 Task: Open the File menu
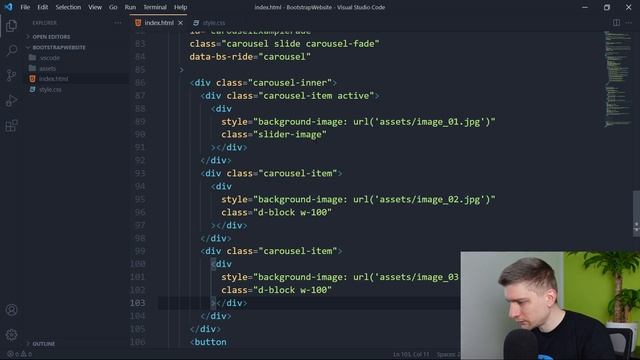click(25, 7)
